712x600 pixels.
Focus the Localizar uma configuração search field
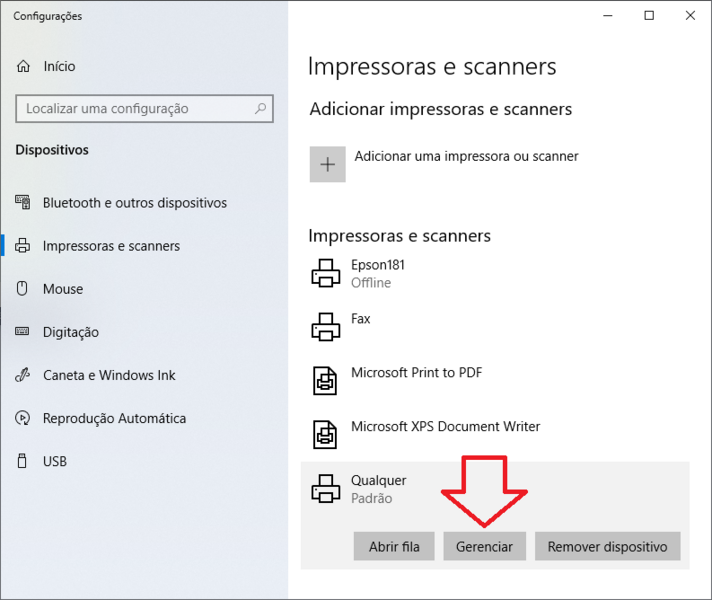click(144, 109)
